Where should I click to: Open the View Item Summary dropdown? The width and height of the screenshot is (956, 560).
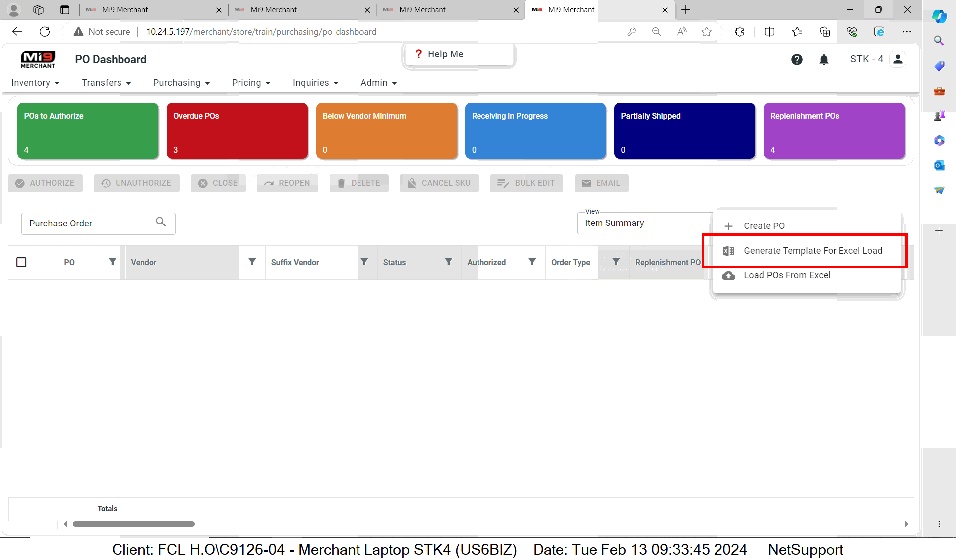pos(645,223)
